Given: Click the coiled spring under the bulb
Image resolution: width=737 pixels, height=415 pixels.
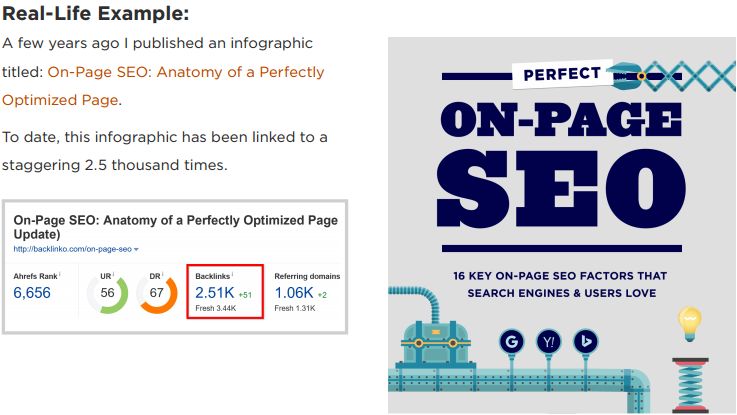Looking at the screenshot, I should pos(690,385).
